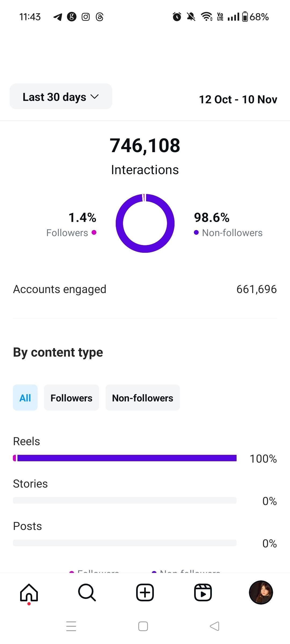Tap the Stories interaction bar

[x=125, y=500]
